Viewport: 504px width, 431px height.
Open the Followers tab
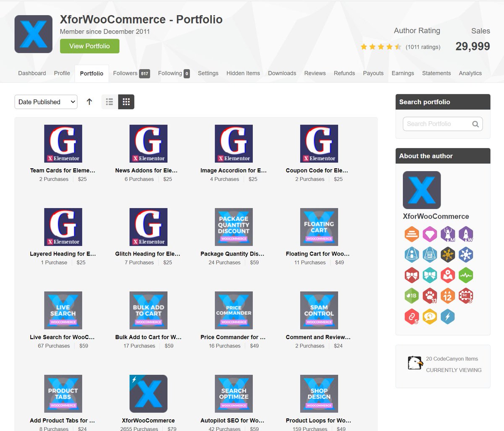point(131,73)
